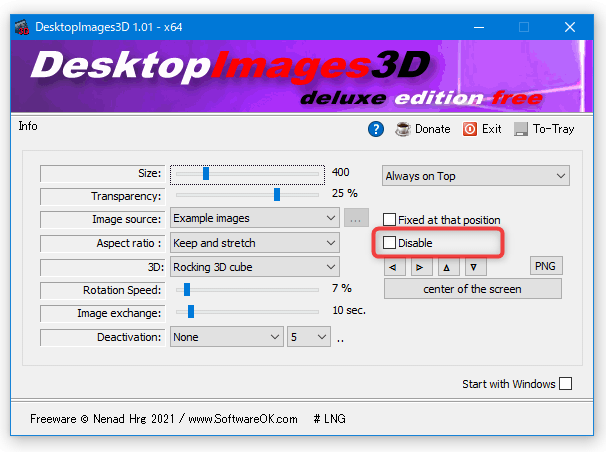Viewport: 606px width, 452px height.
Task: Click the DesktopImages3D title bar app icon
Action: point(22,27)
